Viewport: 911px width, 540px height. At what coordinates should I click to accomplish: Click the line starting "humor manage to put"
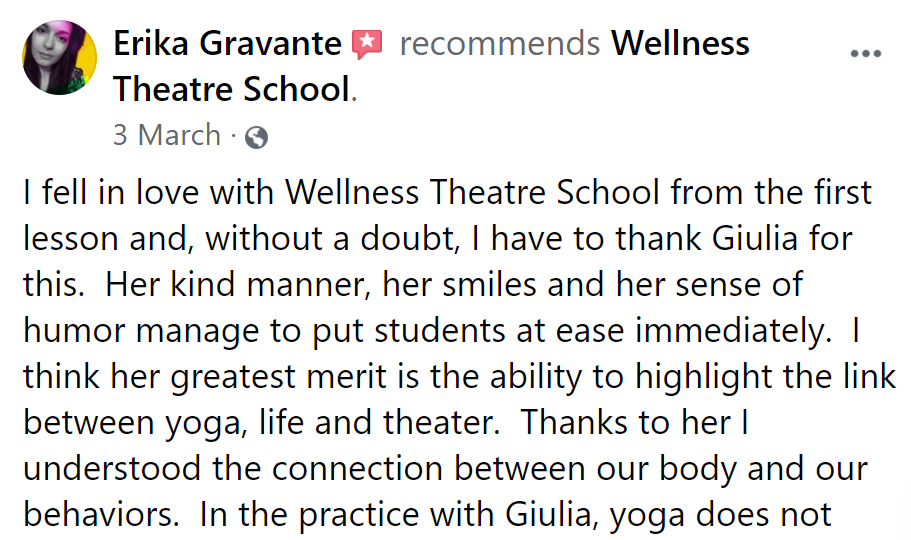point(442,332)
